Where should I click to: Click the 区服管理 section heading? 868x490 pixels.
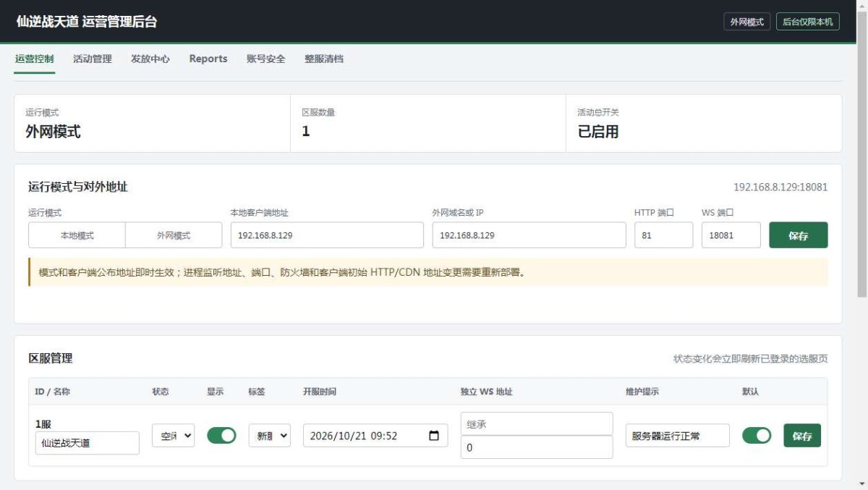pos(51,358)
